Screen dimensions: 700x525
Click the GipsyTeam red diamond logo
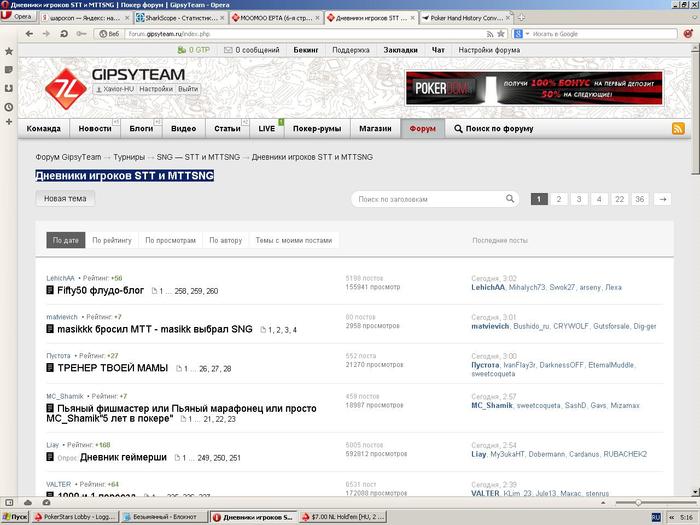(66, 88)
